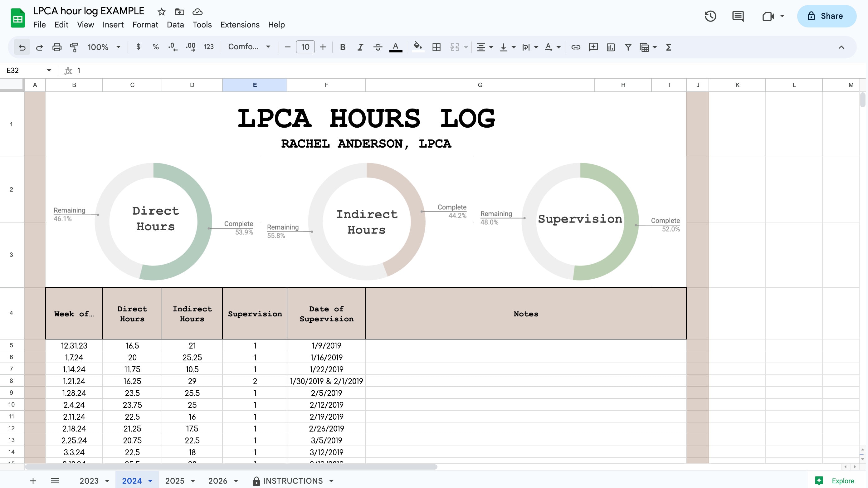This screenshot has height=488, width=868.
Task: Insert a chart
Action: (x=611, y=47)
